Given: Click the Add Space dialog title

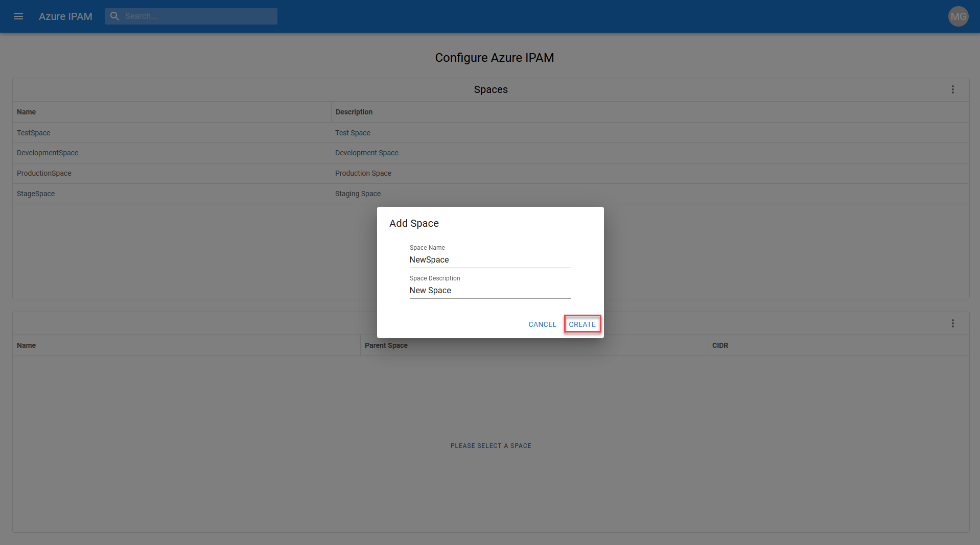Looking at the screenshot, I should tap(414, 223).
